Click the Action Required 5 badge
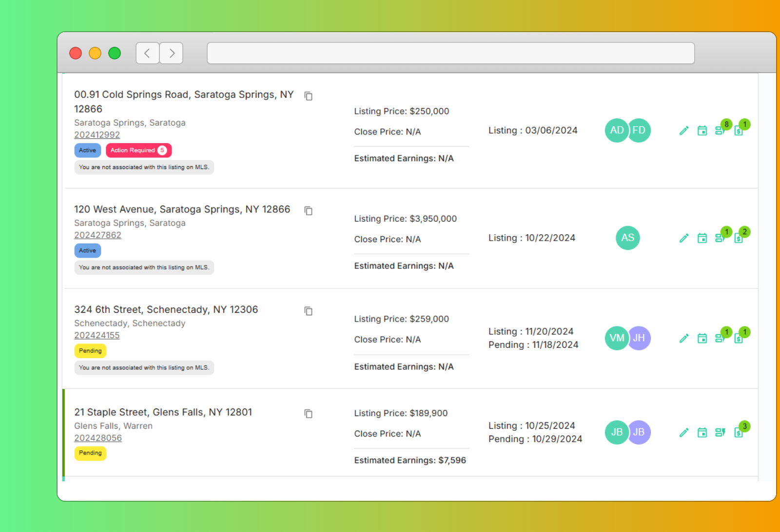The width and height of the screenshot is (780, 532). pos(138,150)
